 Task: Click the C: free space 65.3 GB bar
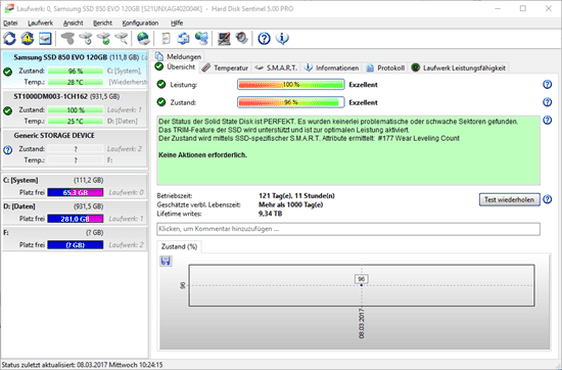pyautogui.click(x=75, y=193)
